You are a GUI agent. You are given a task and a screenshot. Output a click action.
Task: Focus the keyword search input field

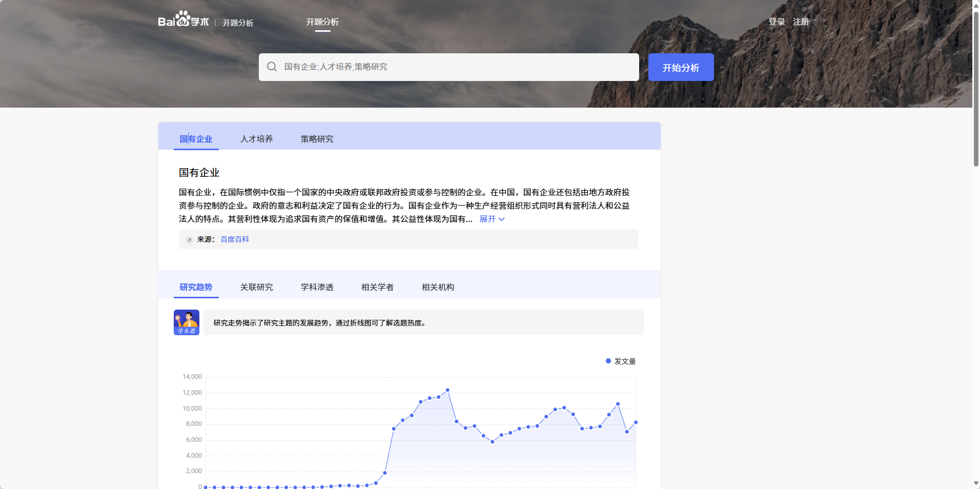[x=449, y=67]
